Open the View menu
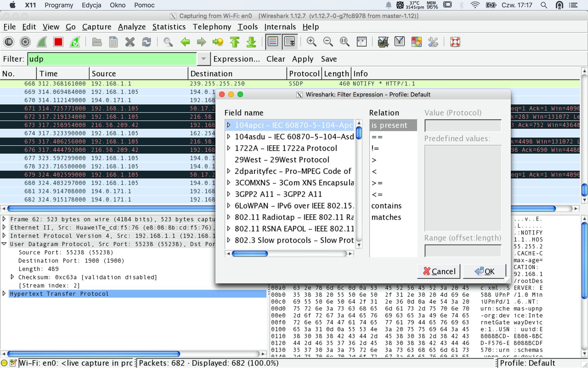 pos(51,27)
